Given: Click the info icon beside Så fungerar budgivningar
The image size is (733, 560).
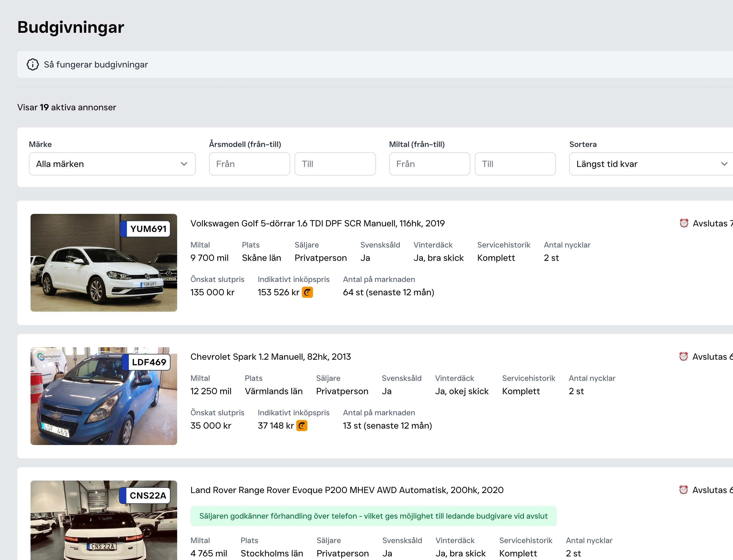Looking at the screenshot, I should (33, 64).
